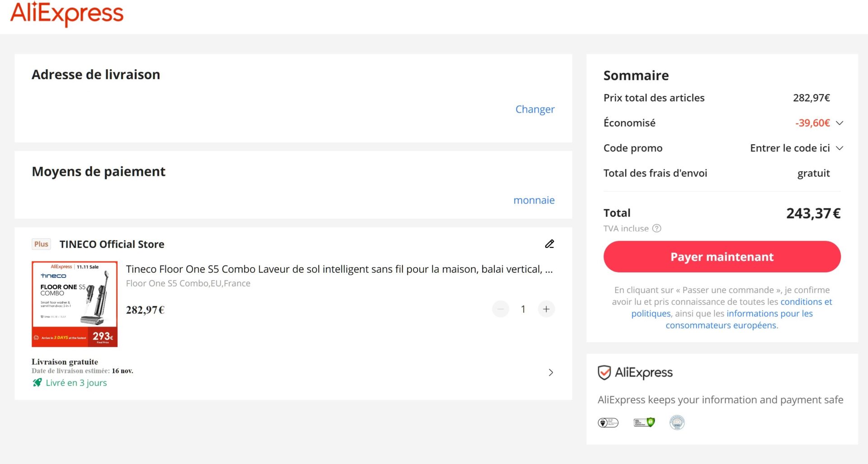Click the SSL secure connection badge
Screen dimensions: 868x464
tap(644, 422)
